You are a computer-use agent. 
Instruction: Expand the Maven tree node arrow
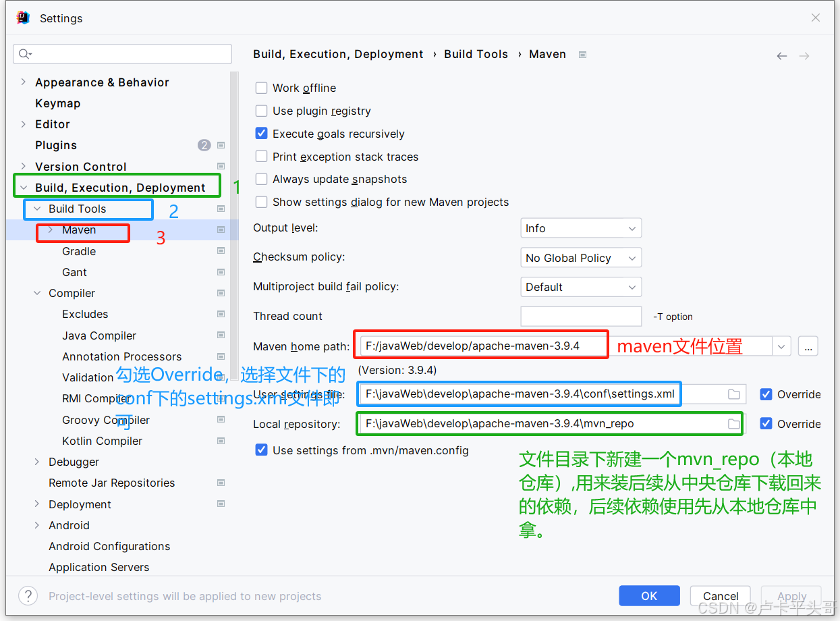(51, 230)
